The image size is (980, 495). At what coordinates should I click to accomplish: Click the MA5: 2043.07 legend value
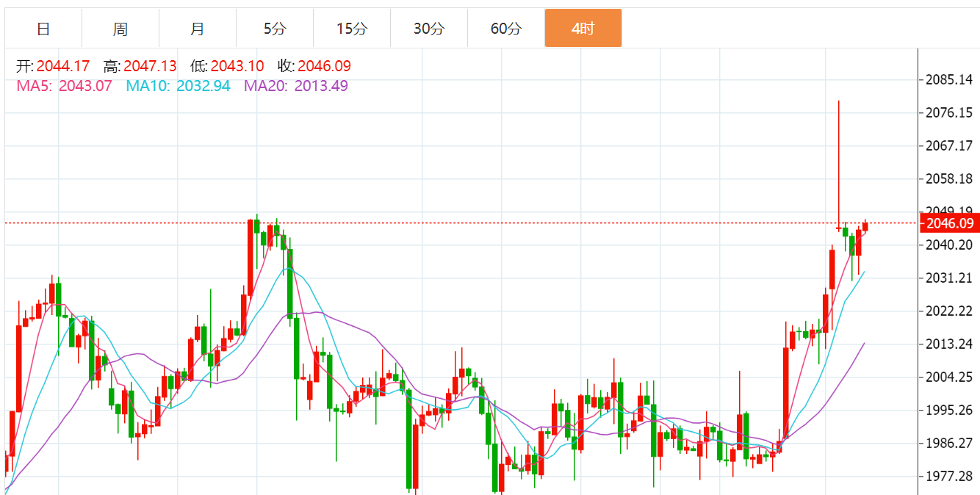[x=64, y=86]
